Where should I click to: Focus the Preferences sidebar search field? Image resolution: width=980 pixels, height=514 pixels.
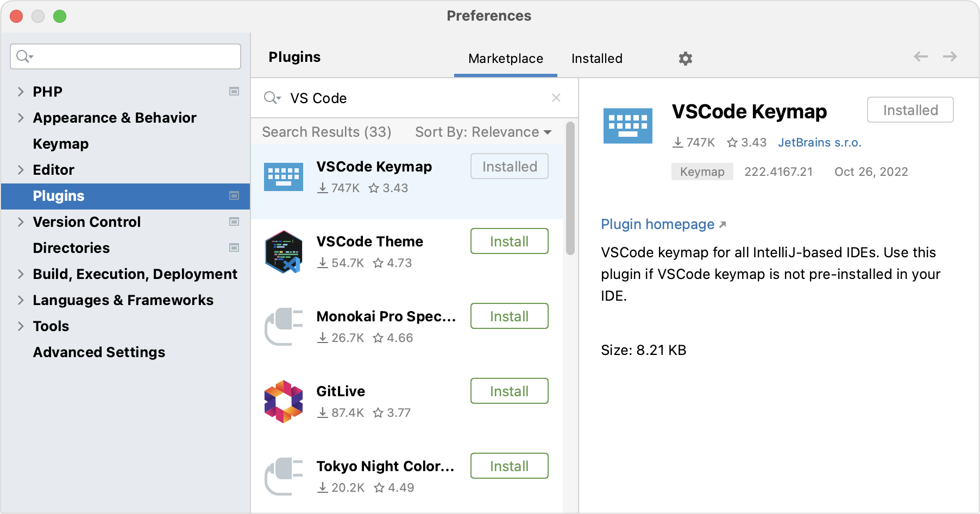(125, 56)
